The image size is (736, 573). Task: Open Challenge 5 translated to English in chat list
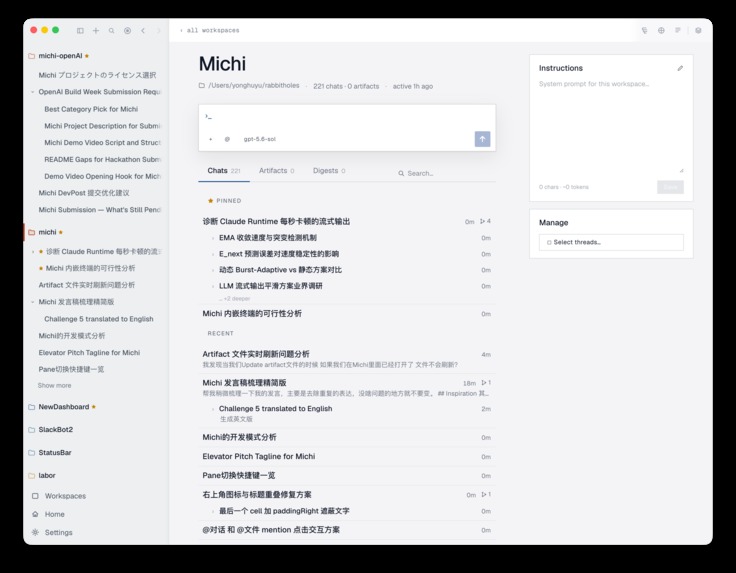click(346, 413)
